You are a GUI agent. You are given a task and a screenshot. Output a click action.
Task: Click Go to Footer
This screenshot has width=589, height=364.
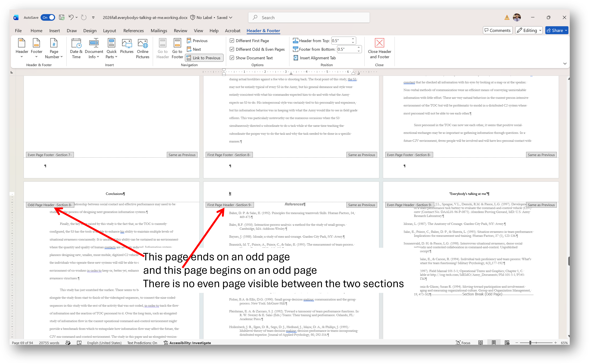177,48
